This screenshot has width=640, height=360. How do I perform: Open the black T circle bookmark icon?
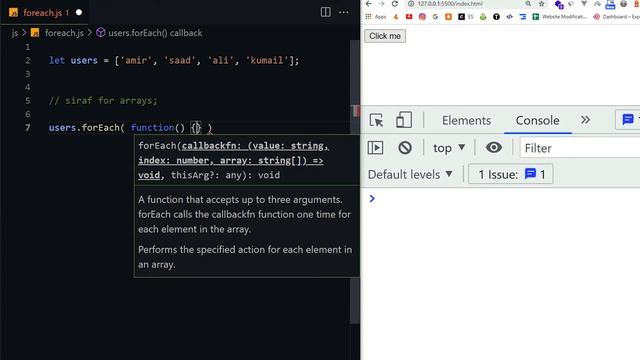pos(496,17)
